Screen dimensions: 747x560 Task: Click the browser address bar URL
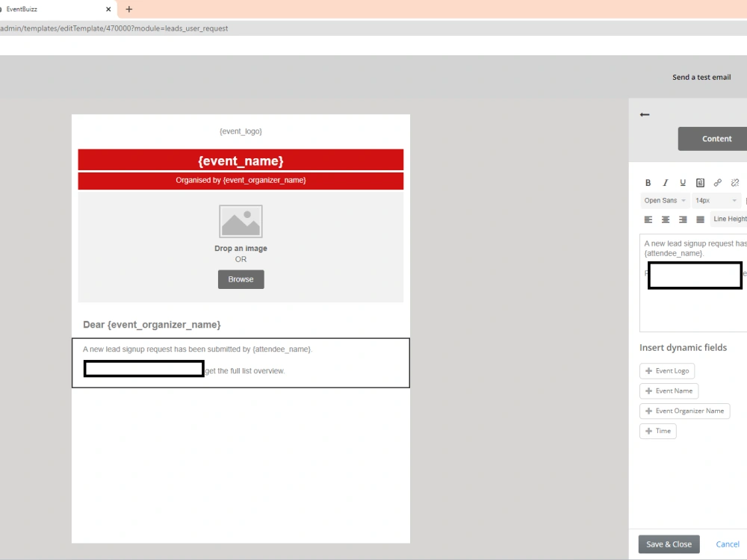[114, 28]
